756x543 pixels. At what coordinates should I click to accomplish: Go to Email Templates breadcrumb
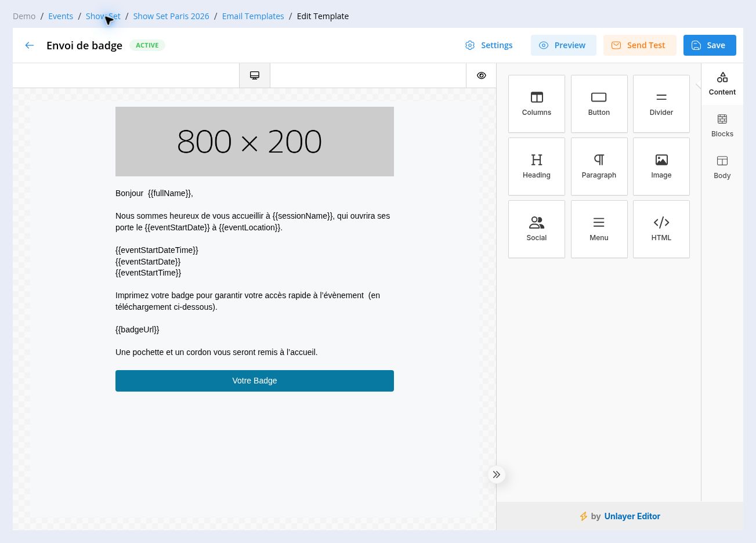click(x=253, y=16)
